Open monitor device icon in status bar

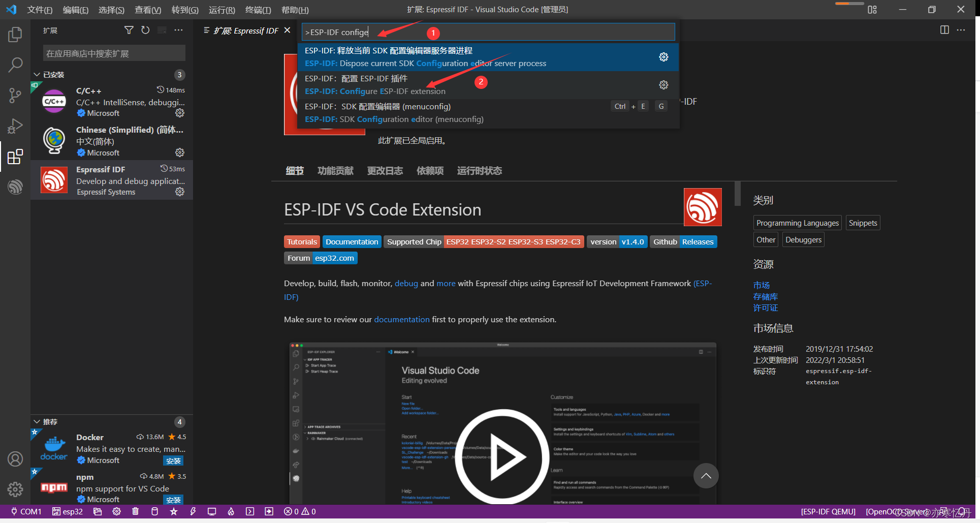point(212,511)
